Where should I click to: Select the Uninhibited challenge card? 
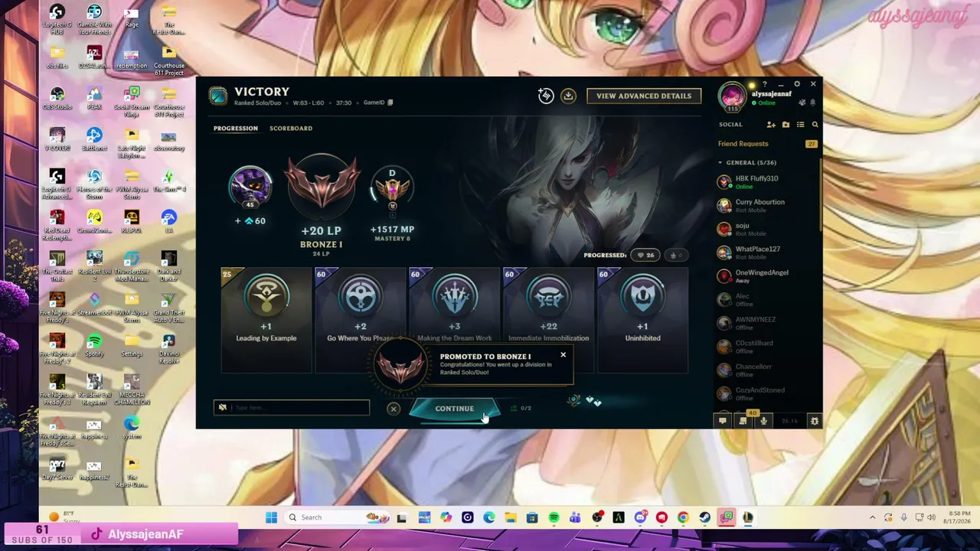pos(642,319)
